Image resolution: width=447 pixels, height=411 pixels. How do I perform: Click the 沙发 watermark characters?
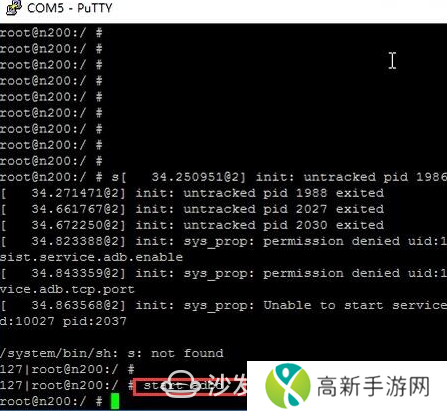[228, 384]
